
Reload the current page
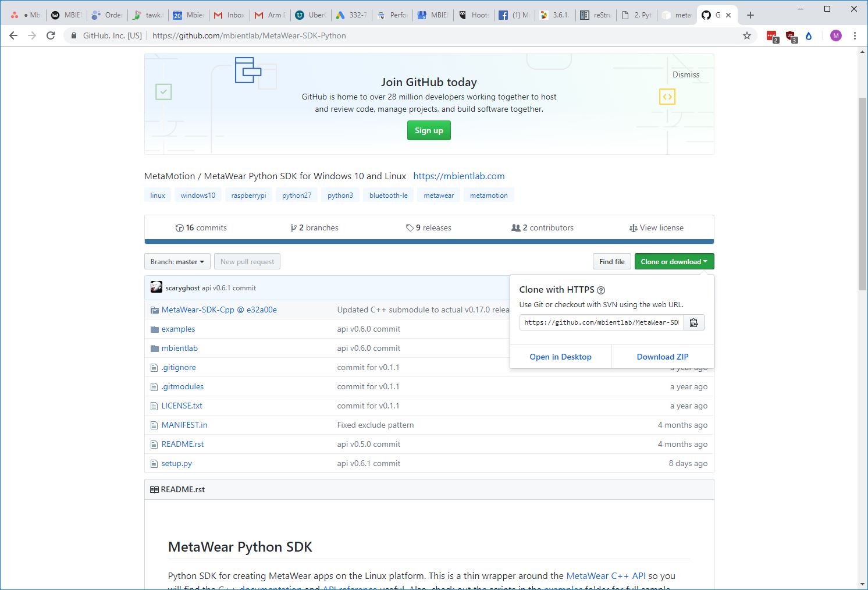click(51, 35)
